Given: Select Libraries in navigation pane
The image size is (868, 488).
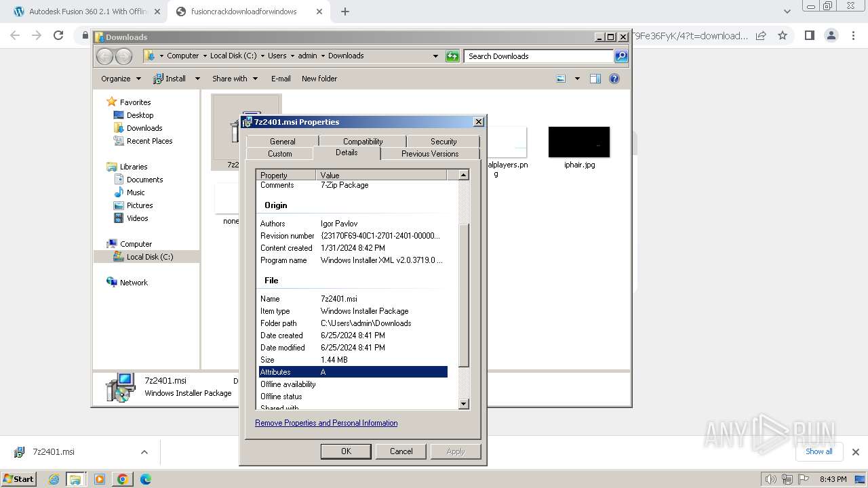Looking at the screenshot, I should coord(134,167).
